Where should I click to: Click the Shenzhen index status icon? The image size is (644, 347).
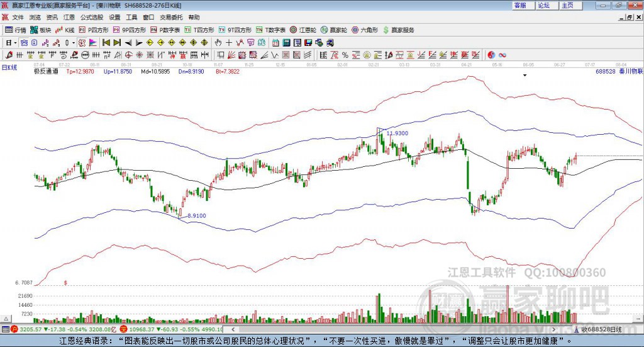[x=123, y=329]
